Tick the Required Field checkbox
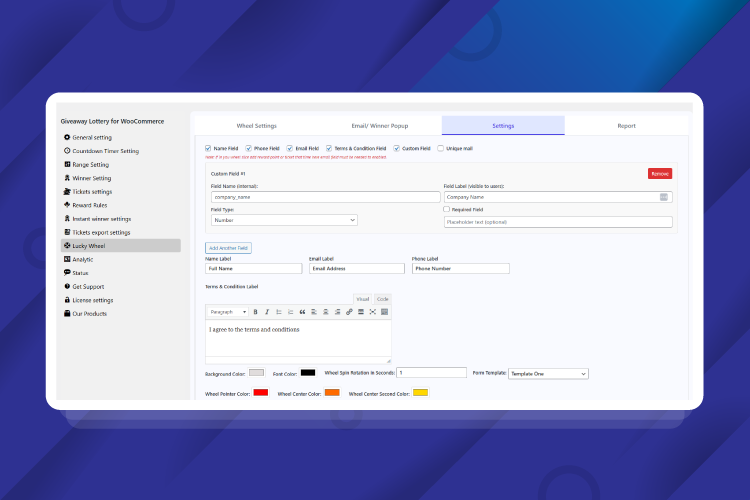750x500 pixels. (x=446, y=209)
